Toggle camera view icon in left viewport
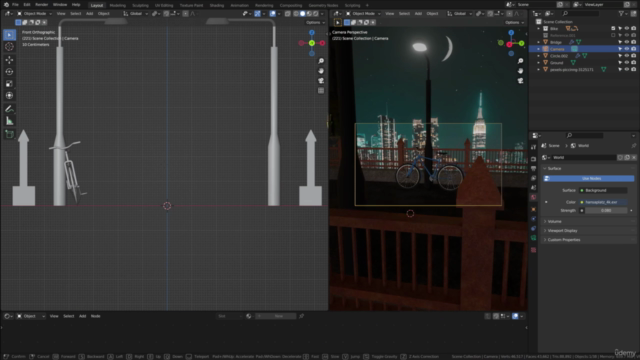640x360 pixels. point(321,81)
